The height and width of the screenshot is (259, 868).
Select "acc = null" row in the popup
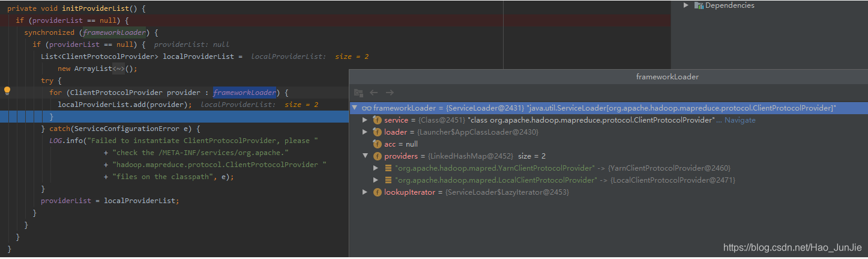click(608, 144)
